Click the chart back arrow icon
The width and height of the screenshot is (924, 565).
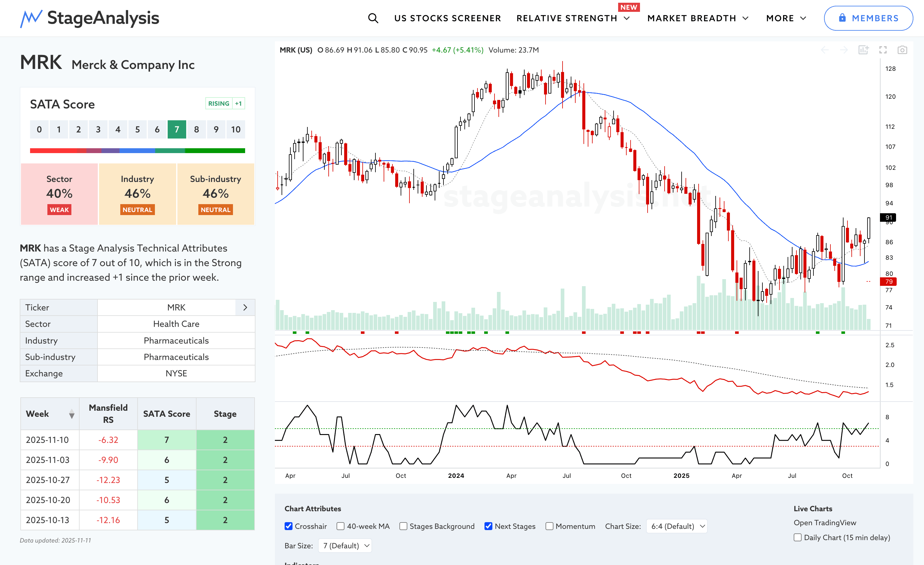(825, 50)
